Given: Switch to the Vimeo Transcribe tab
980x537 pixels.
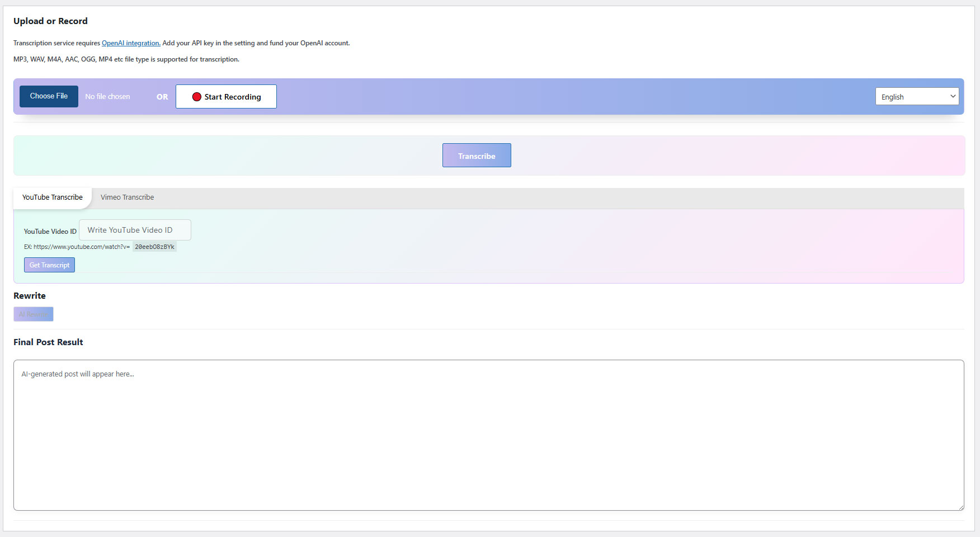Looking at the screenshot, I should (127, 197).
